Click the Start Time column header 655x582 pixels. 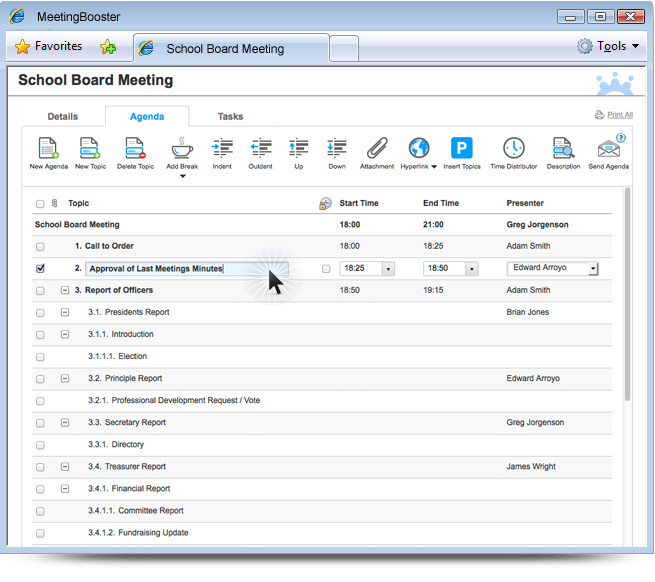[359, 203]
